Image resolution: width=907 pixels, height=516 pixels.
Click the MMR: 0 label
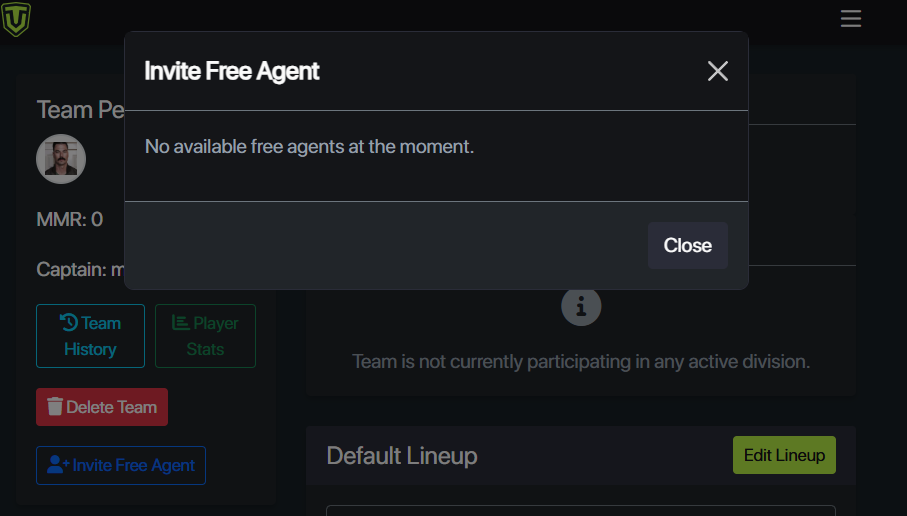coord(70,219)
